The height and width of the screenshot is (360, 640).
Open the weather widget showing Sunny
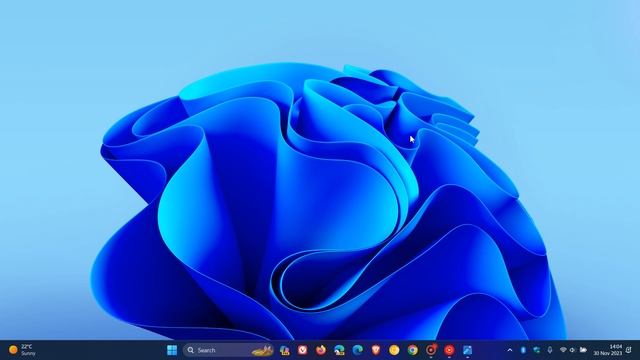coord(22,350)
